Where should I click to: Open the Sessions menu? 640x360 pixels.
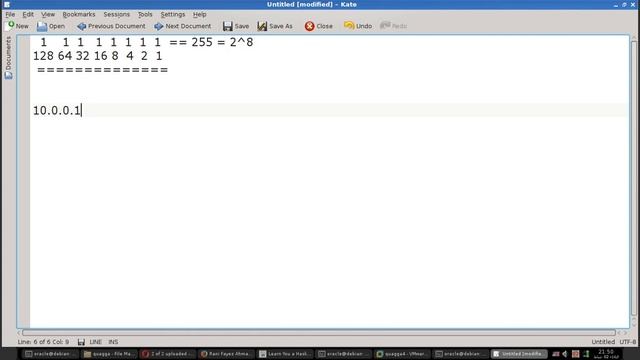[116, 14]
